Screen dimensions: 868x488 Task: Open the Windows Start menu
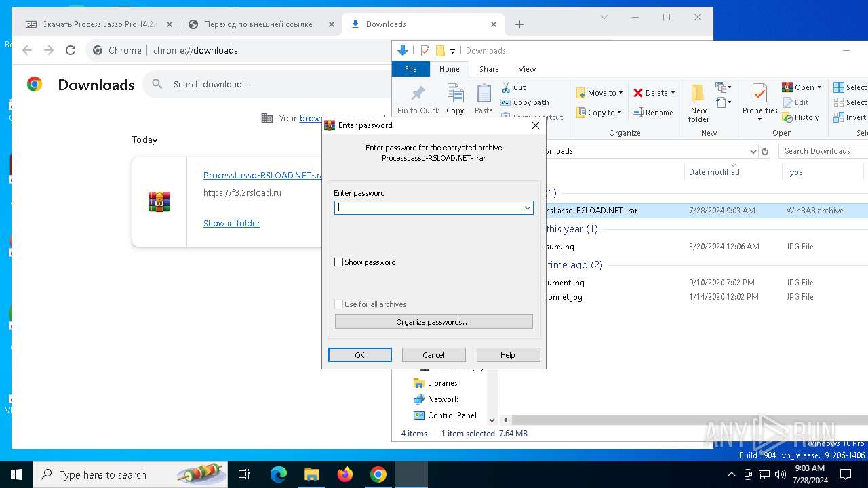pyautogui.click(x=16, y=474)
